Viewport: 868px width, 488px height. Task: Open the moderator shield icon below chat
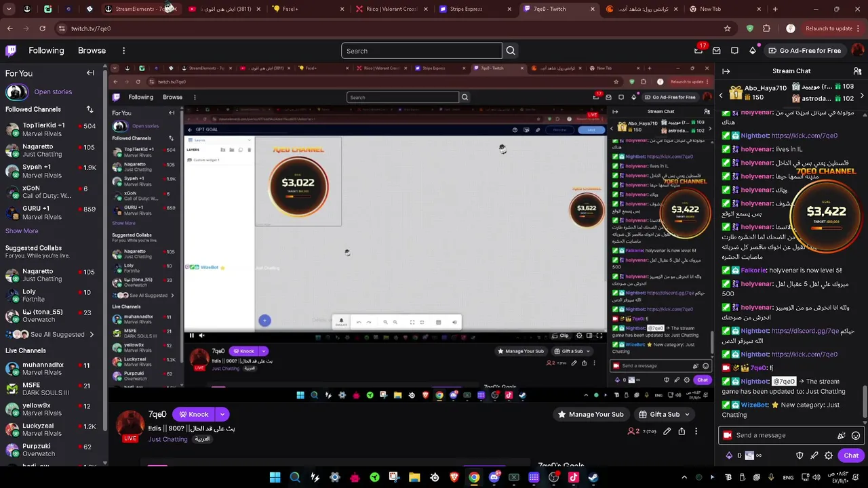click(800, 455)
